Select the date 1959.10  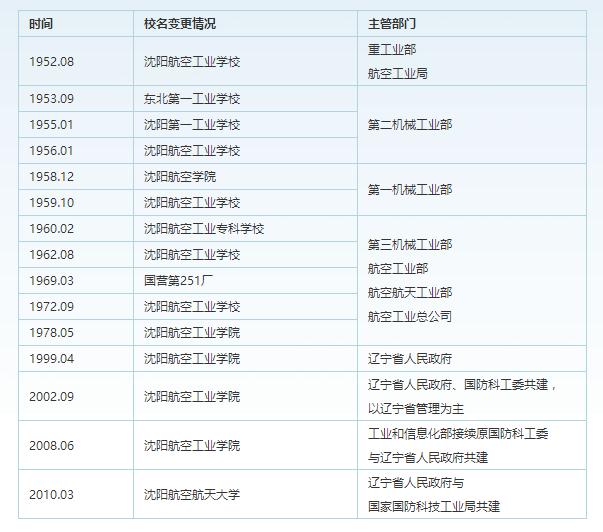tap(52, 202)
